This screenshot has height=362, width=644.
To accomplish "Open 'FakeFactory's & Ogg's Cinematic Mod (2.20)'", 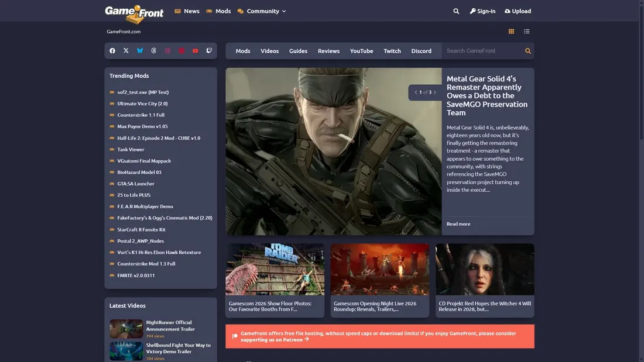I will click(165, 218).
